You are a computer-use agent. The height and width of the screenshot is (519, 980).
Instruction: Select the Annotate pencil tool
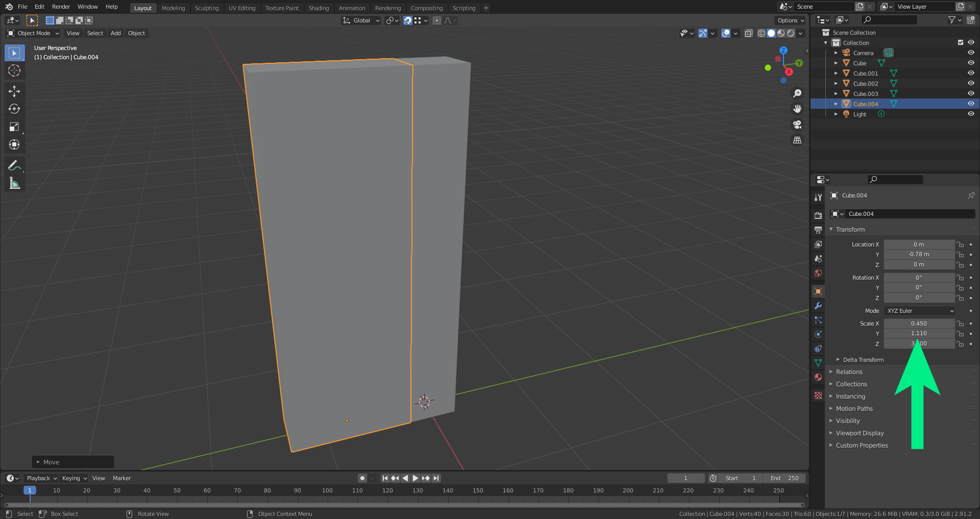(x=14, y=165)
